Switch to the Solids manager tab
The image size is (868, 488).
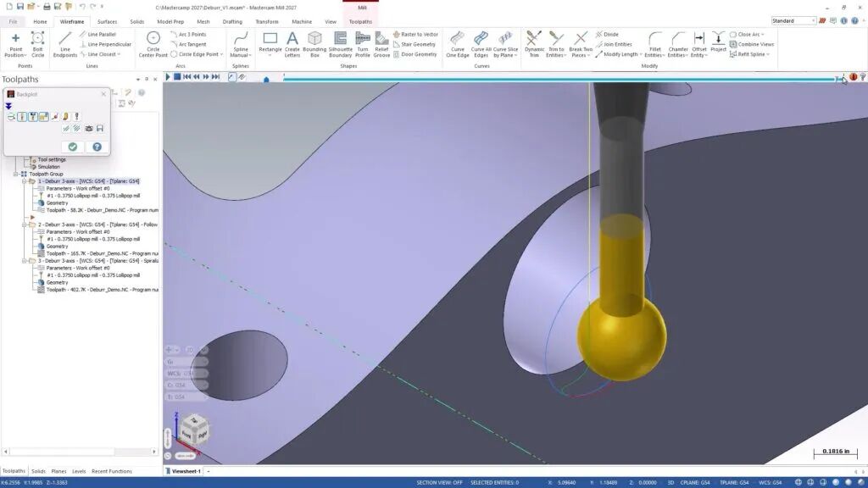(x=38, y=471)
